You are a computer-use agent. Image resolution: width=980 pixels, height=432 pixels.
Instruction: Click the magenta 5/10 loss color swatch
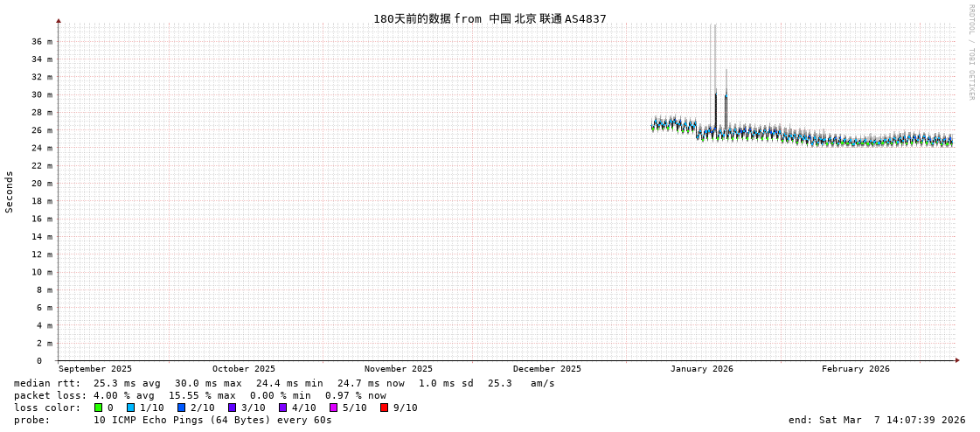[x=333, y=408]
